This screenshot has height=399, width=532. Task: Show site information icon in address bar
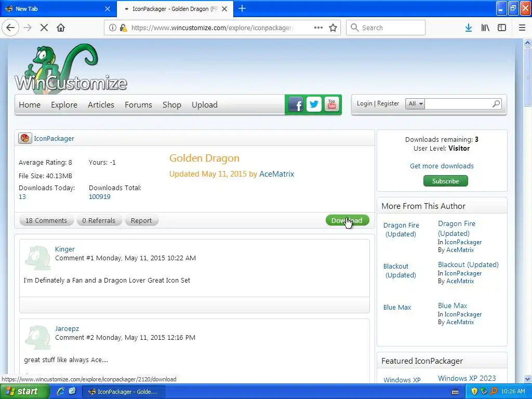click(x=113, y=28)
